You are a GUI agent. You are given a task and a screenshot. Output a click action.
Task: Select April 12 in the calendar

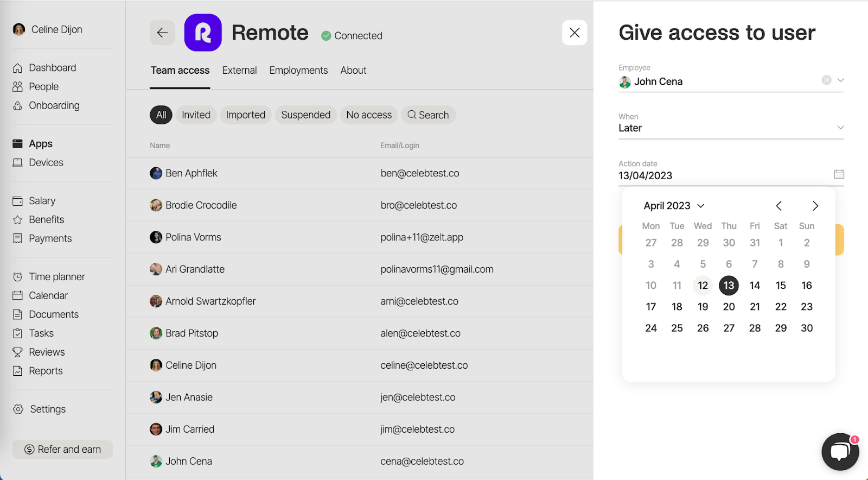click(x=703, y=286)
